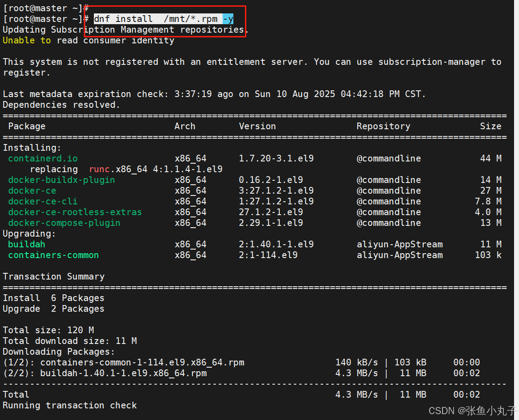Click the 'Total' download summary label
Image resolution: width=519 pixels, height=420 pixels.
[x=16, y=395]
